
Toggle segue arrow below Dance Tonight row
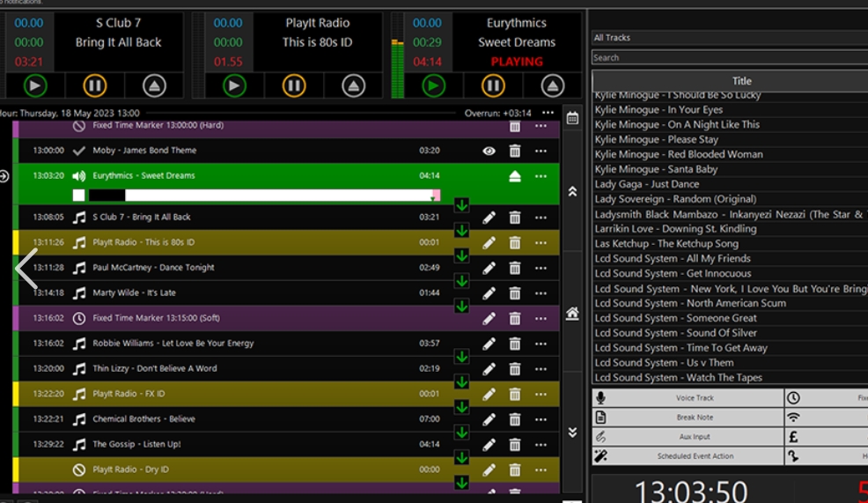click(461, 281)
